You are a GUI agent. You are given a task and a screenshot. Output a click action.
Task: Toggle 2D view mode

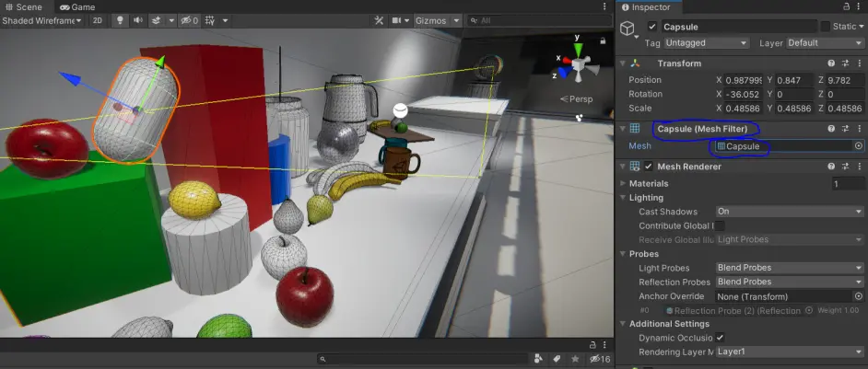click(98, 20)
